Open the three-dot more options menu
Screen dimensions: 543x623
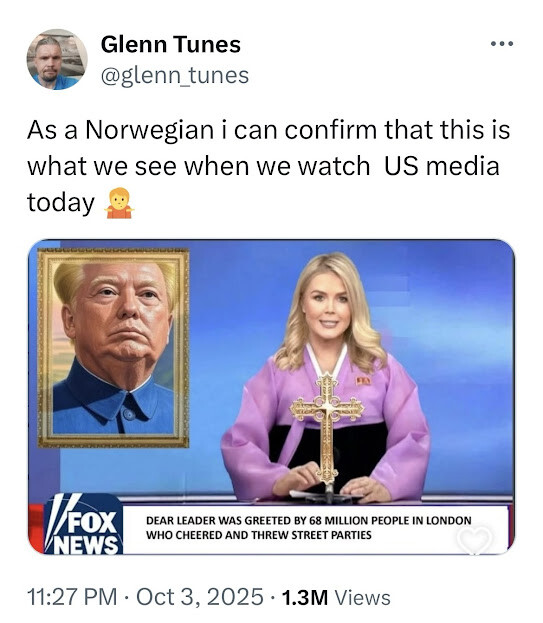click(502, 43)
